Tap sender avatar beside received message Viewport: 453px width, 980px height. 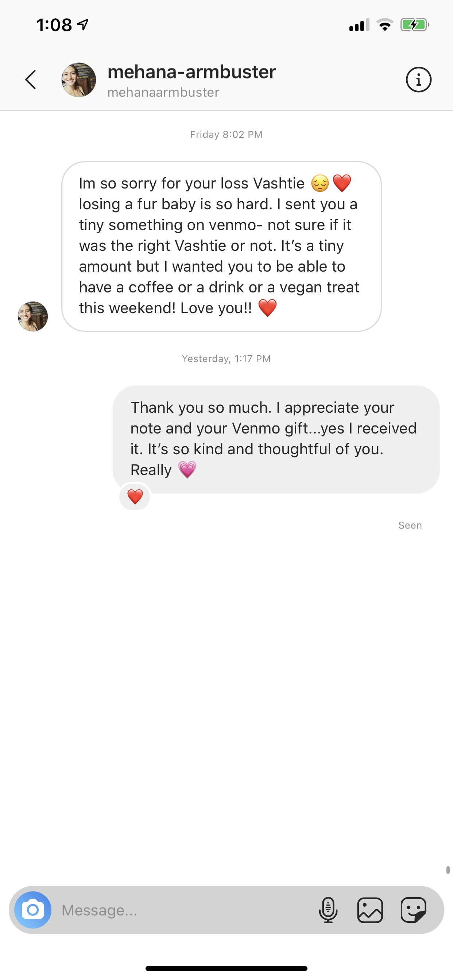click(33, 316)
